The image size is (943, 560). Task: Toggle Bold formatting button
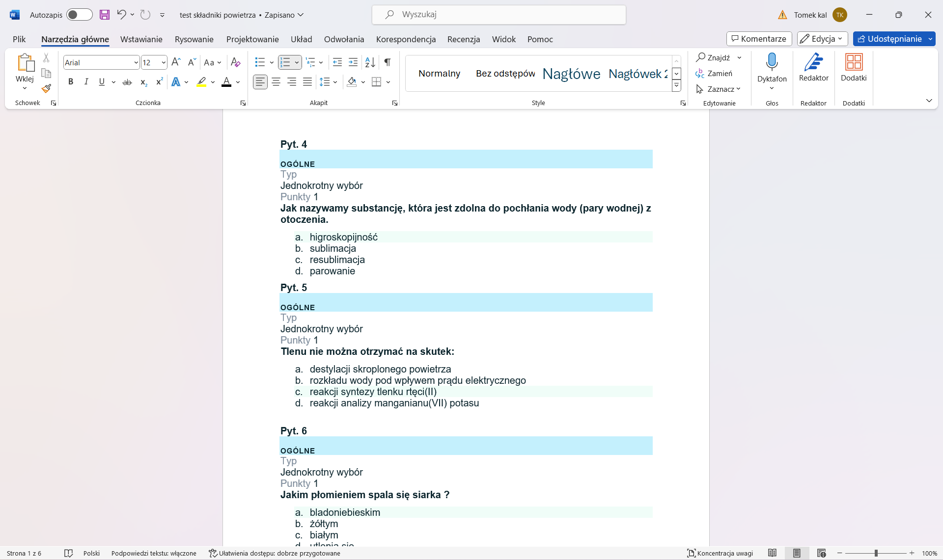tap(71, 82)
